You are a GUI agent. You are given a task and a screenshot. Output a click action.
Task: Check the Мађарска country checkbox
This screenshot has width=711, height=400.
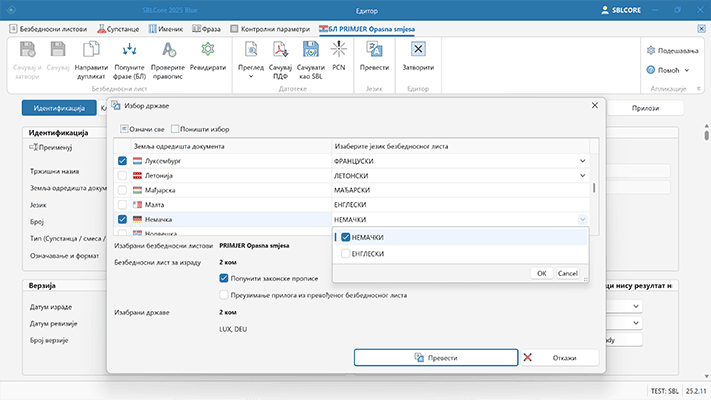pos(122,190)
